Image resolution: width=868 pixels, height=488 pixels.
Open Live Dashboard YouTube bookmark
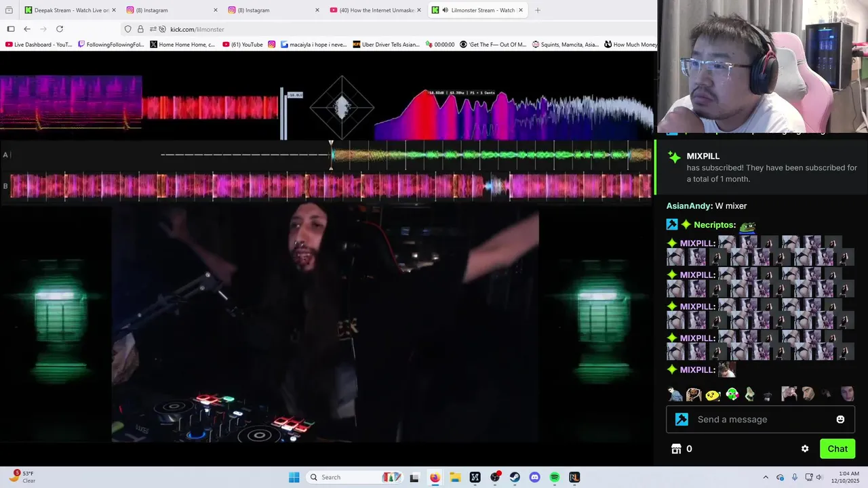pyautogui.click(x=39, y=45)
